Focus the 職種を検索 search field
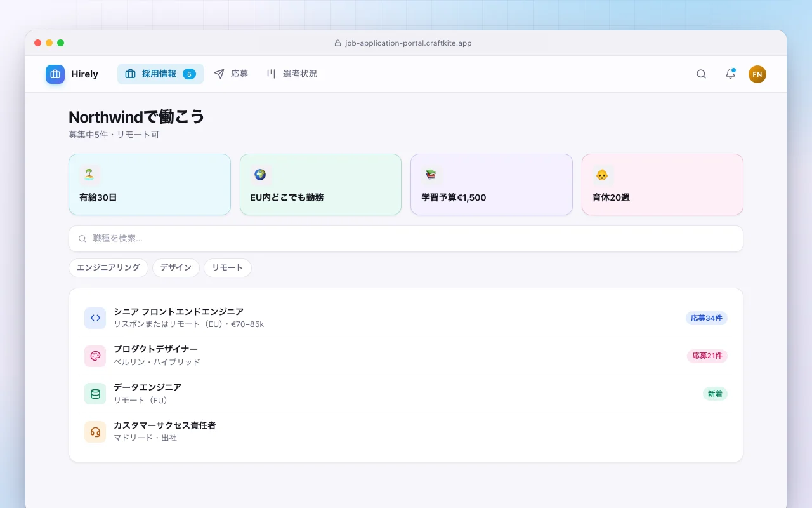 [x=406, y=239]
